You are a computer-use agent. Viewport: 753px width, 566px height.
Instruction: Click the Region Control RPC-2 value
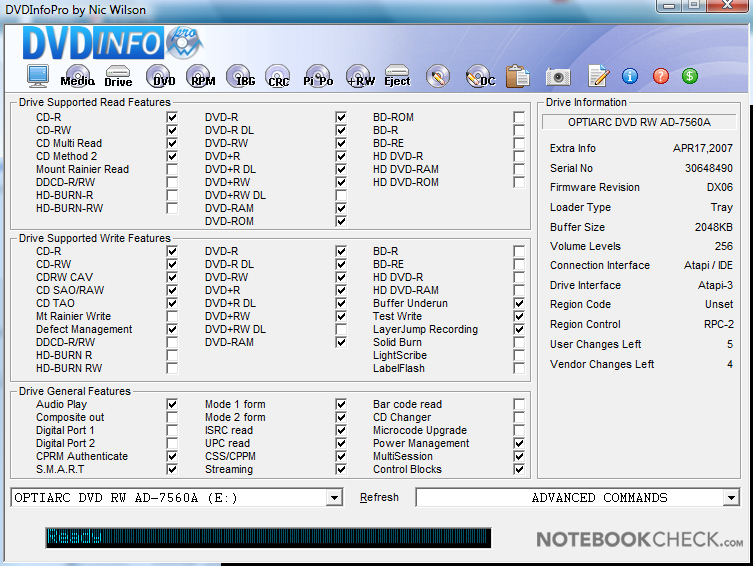[718, 324]
